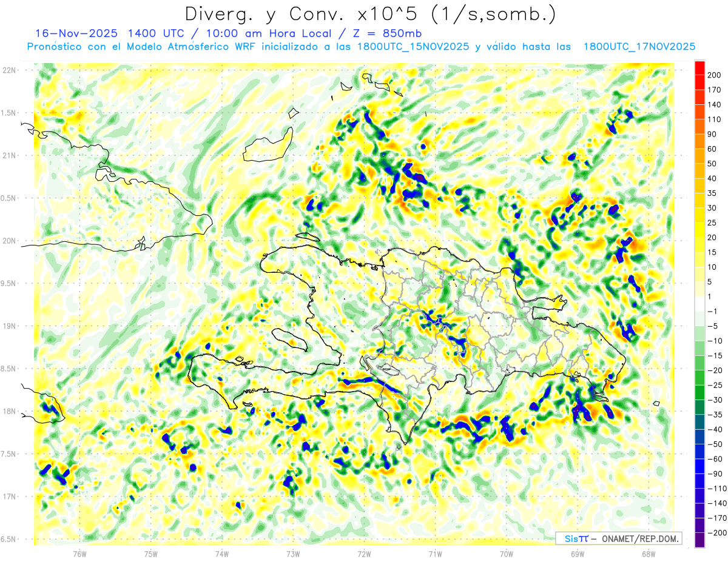Click the colorbar value "-25"

point(715,385)
